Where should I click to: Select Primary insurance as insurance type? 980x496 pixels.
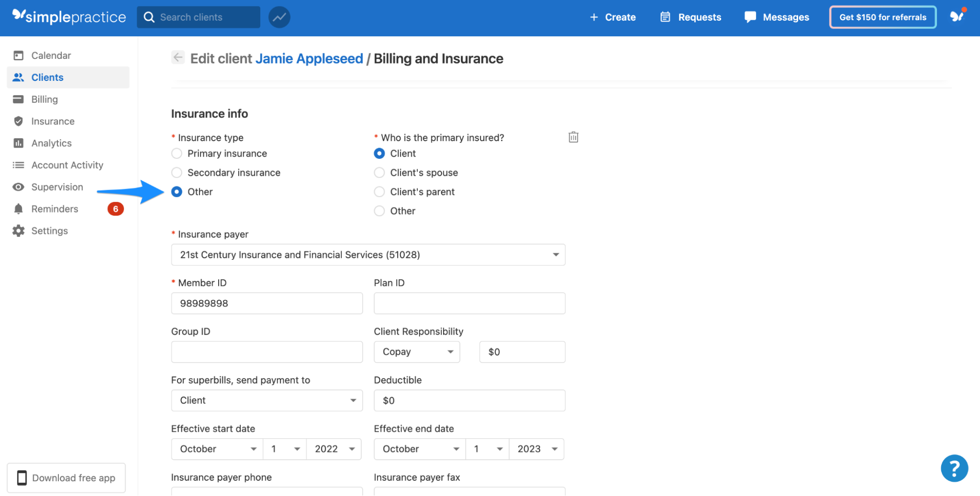(x=176, y=153)
